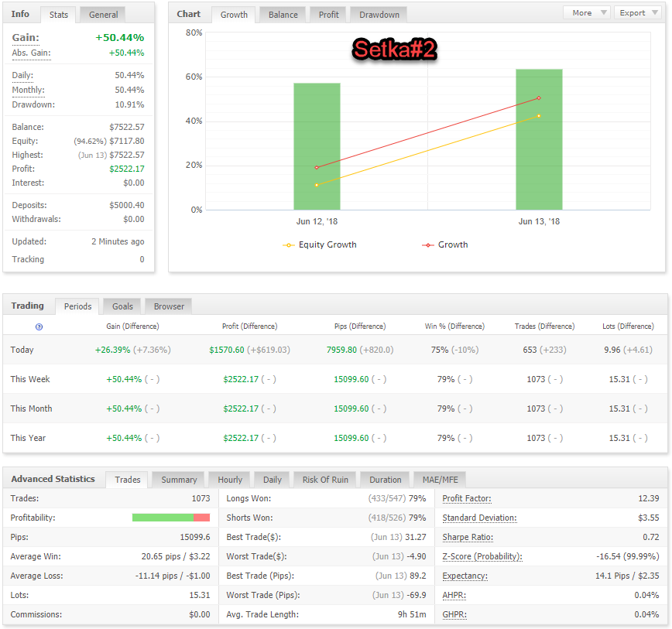Click the Jun 13 red Growth data point
The width and height of the screenshot is (672, 629).
point(539,98)
